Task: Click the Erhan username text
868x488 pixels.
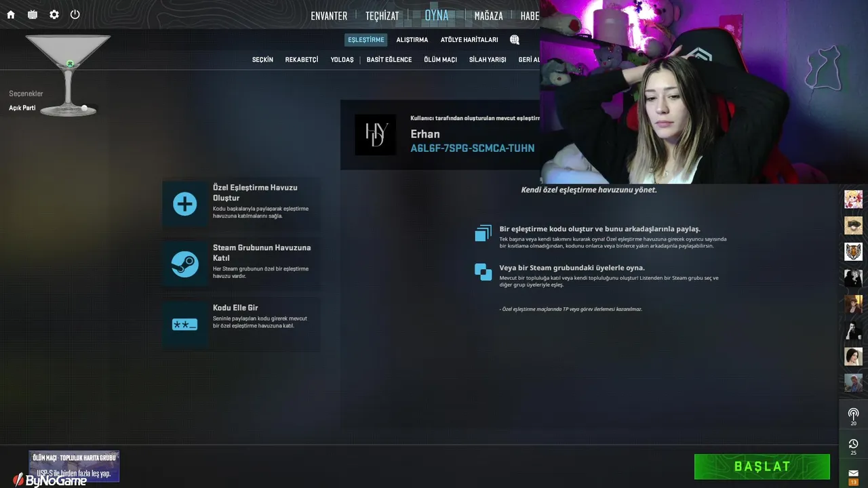Action: point(425,134)
